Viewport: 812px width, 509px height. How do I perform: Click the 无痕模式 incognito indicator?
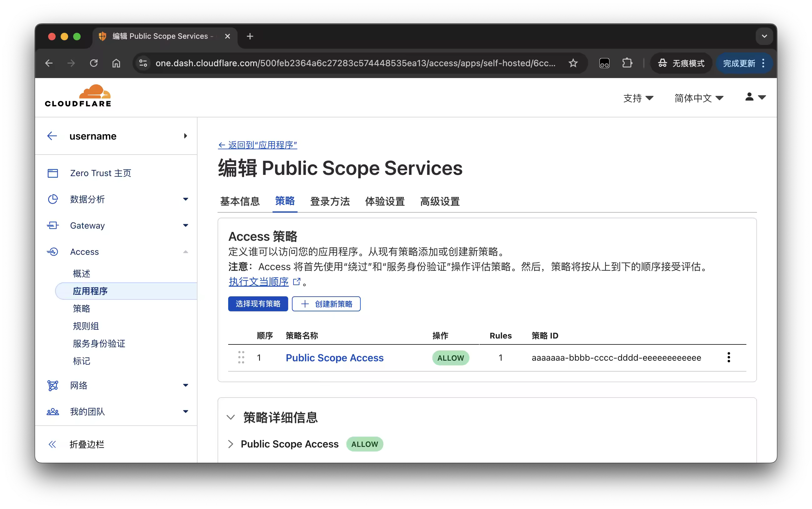pyautogui.click(x=681, y=63)
